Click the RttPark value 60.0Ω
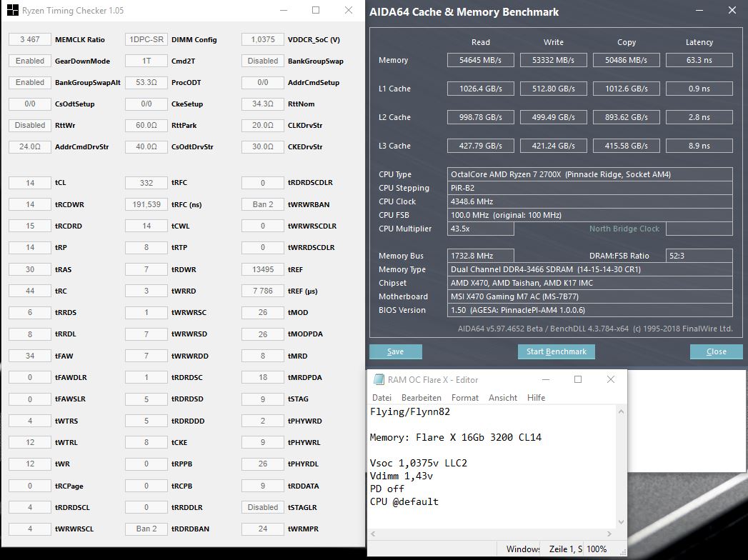 click(146, 126)
